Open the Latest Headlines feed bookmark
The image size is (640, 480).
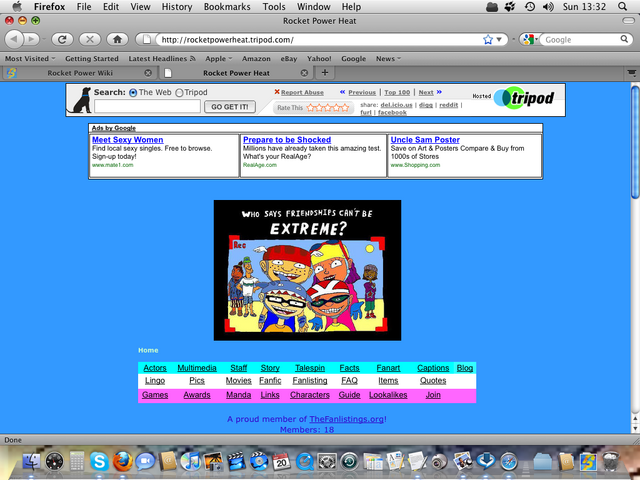coord(162,58)
